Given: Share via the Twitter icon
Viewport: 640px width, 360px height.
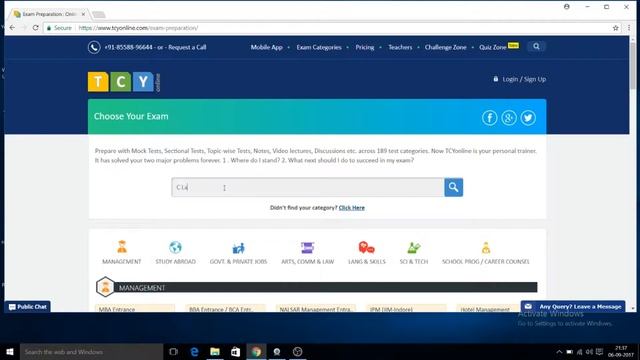Looking at the screenshot, I should click(528, 118).
